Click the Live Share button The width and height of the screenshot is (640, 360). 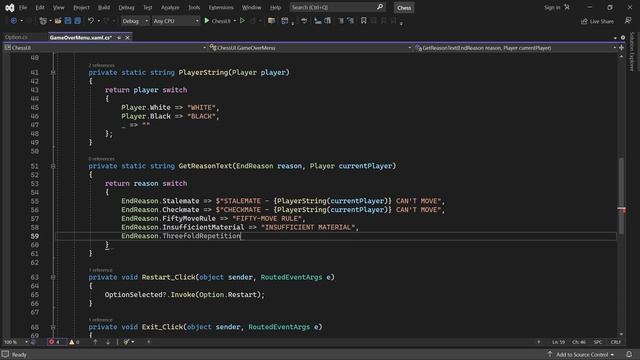[x=597, y=21]
